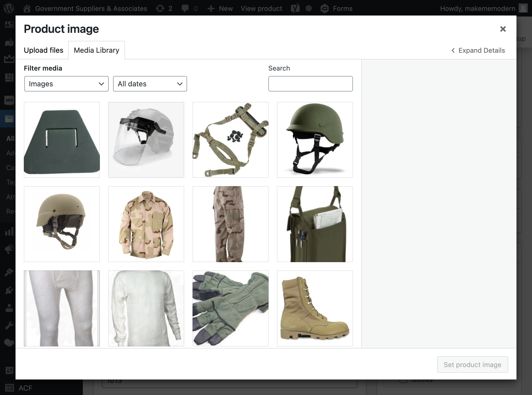Open the Products archive box icon
Viewport: 532px width, 395px height.
coord(9,119)
